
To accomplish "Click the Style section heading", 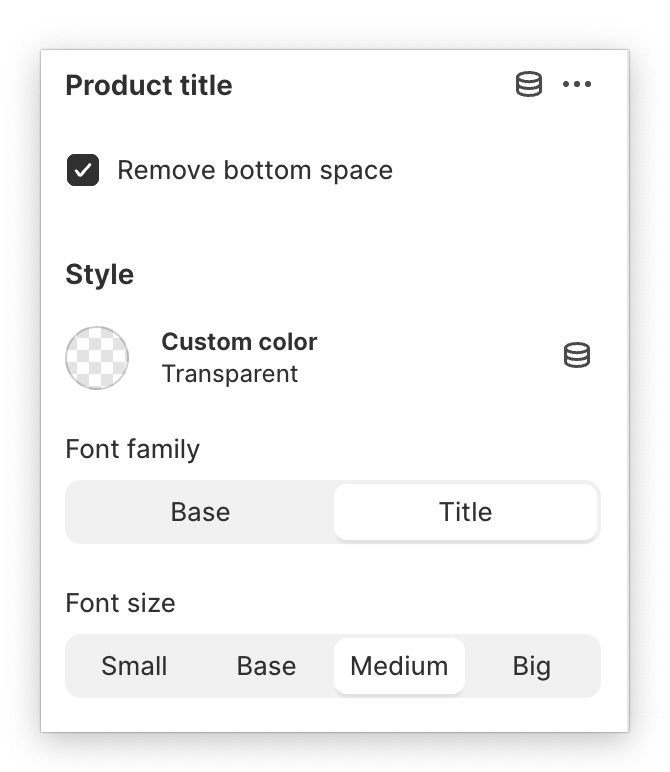I will [x=99, y=274].
